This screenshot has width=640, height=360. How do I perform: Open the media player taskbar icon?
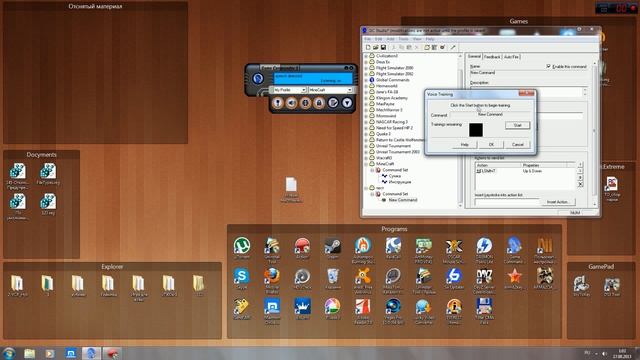tap(50, 353)
